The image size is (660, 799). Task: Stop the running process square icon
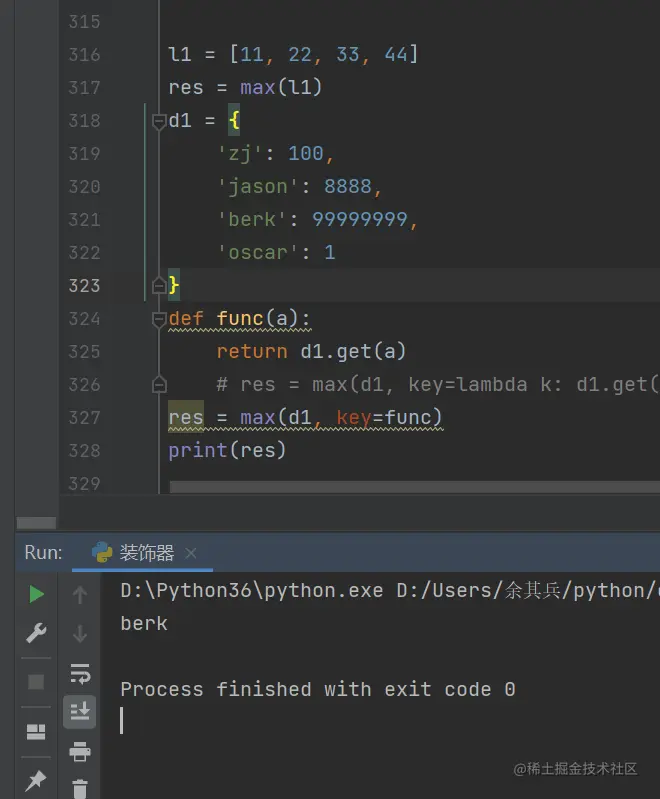pyautogui.click(x=36, y=682)
